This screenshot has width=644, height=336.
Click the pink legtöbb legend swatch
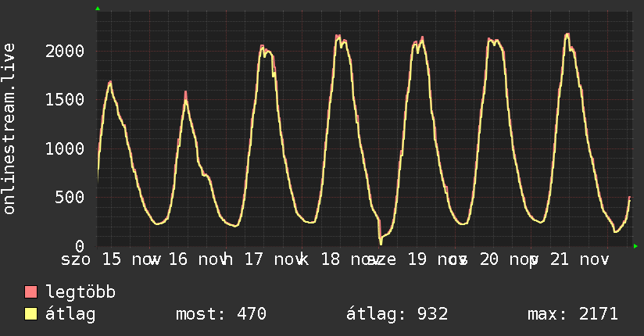click(30, 291)
